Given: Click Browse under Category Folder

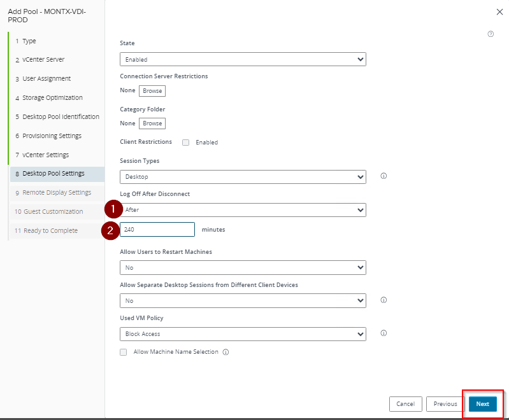Looking at the screenshot, I should point(152,123).
